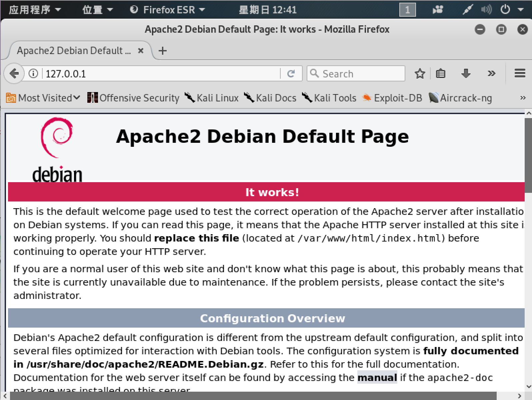Bookmark this page with the star icon
Viewport: 532px width, 400px height.
tap(420, 73)
